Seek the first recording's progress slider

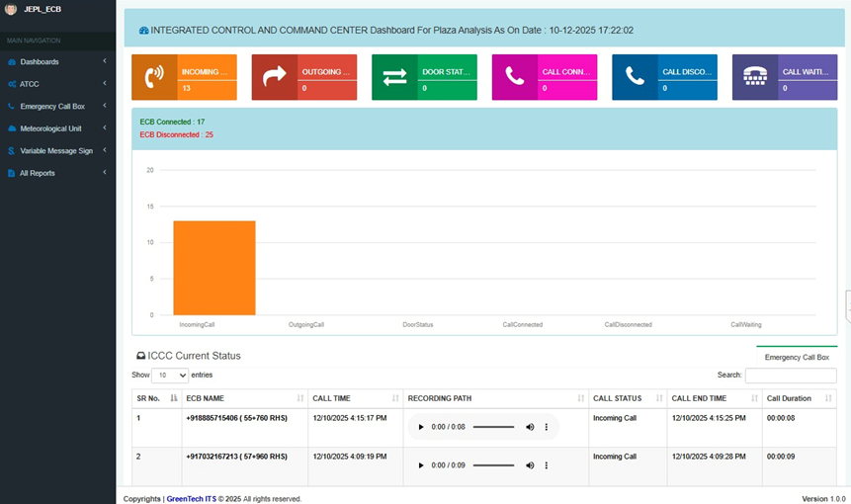(493, 427)
